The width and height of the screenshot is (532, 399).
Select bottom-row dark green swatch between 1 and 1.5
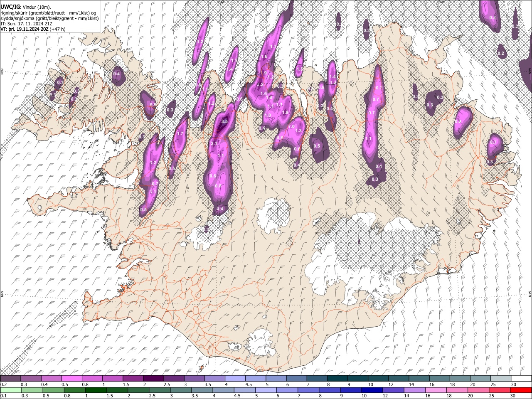point(96,390)
